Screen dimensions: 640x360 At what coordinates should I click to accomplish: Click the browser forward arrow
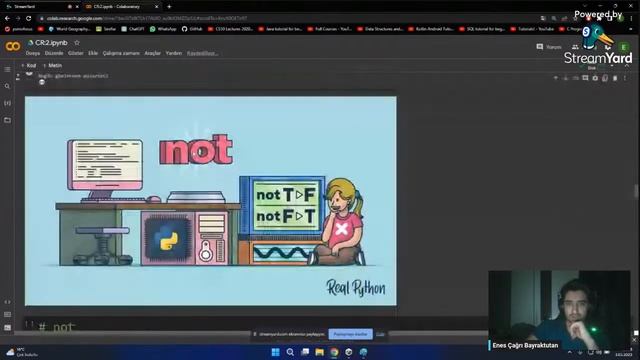[x=18, y=18]
